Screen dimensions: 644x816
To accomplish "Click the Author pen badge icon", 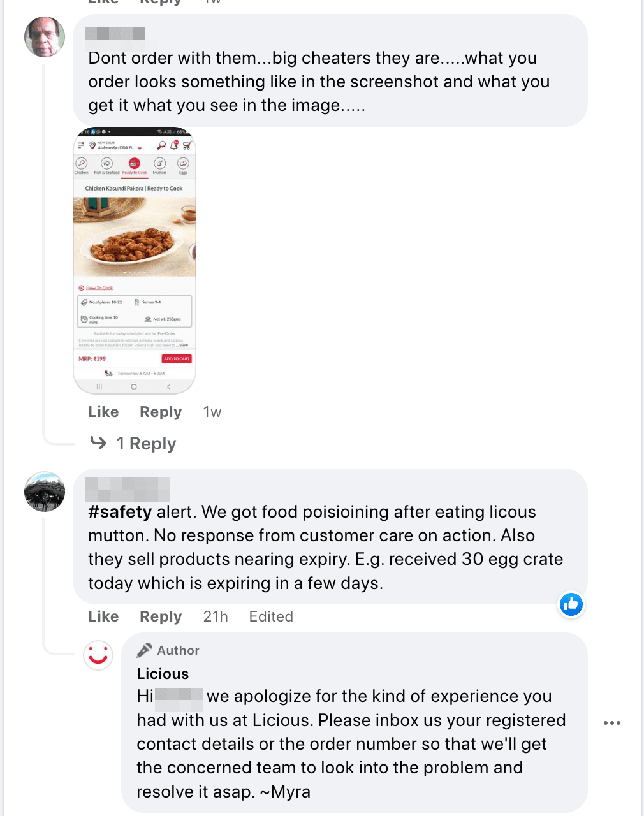I will tap(145, 650).
